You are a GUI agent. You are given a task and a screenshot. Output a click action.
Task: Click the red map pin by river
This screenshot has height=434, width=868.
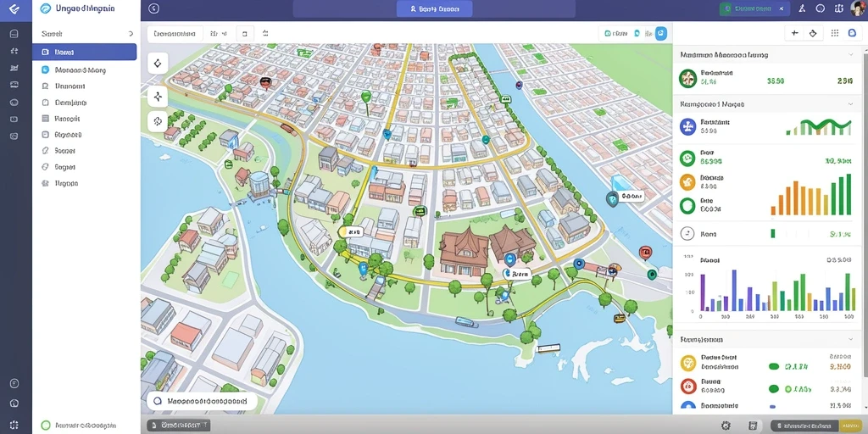[645, 253]
